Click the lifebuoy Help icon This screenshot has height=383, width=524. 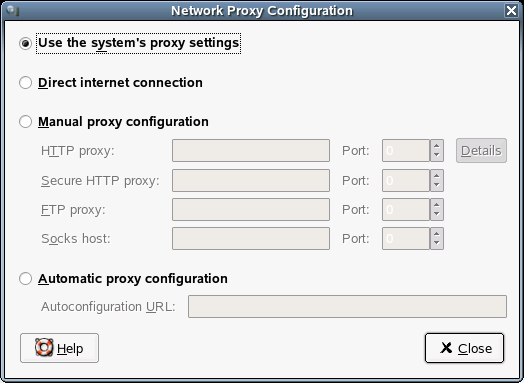point(44,348)
